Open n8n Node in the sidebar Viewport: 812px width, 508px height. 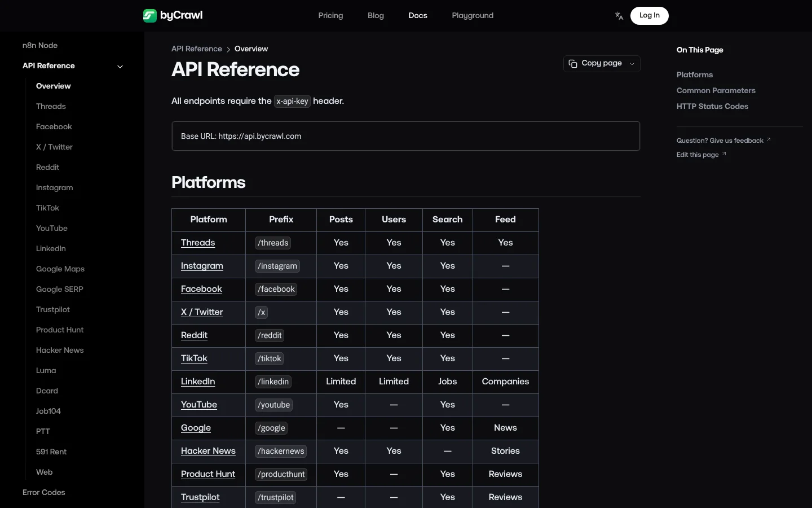(x=40, y=45)
